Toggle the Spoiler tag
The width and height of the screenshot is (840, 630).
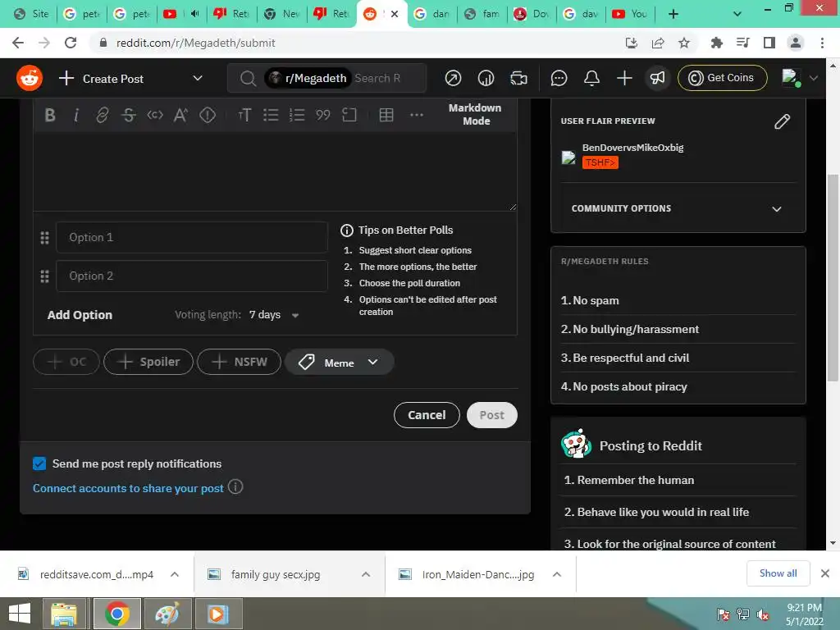coord(148,362)
